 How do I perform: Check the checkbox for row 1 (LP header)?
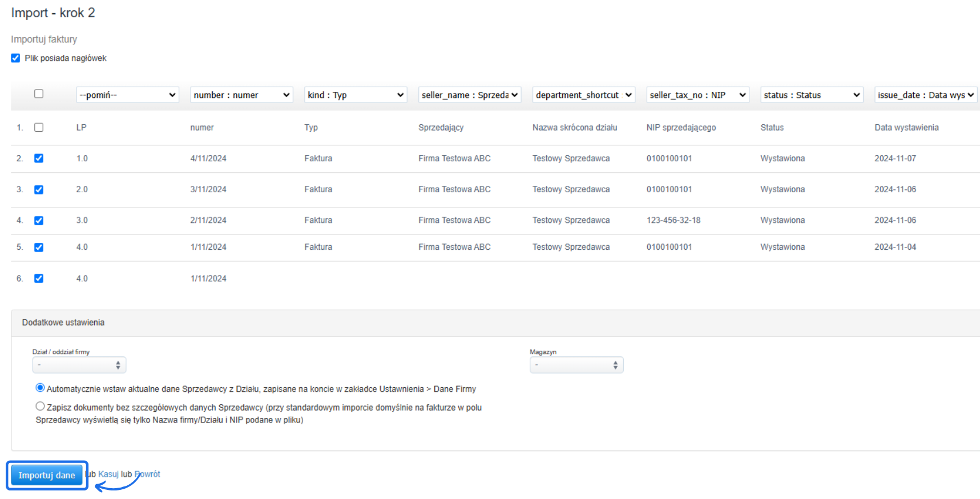pyautogui.click(x=39, y=128)
